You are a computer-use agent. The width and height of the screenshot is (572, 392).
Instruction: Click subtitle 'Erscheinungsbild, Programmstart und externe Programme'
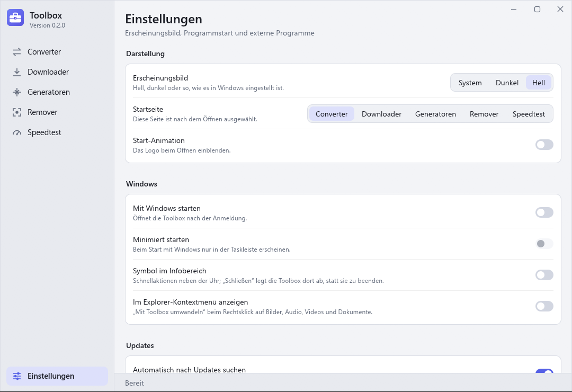click(220, 33)
